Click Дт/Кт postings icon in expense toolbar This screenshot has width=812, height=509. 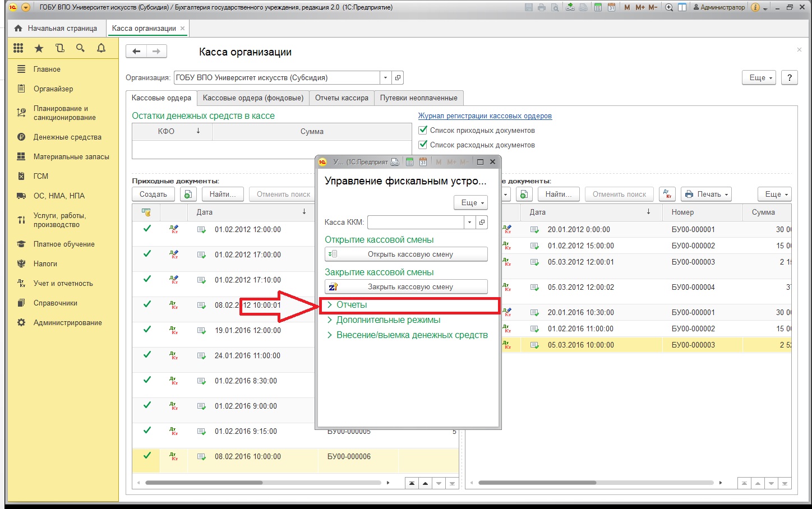click(x=667, y=194)
